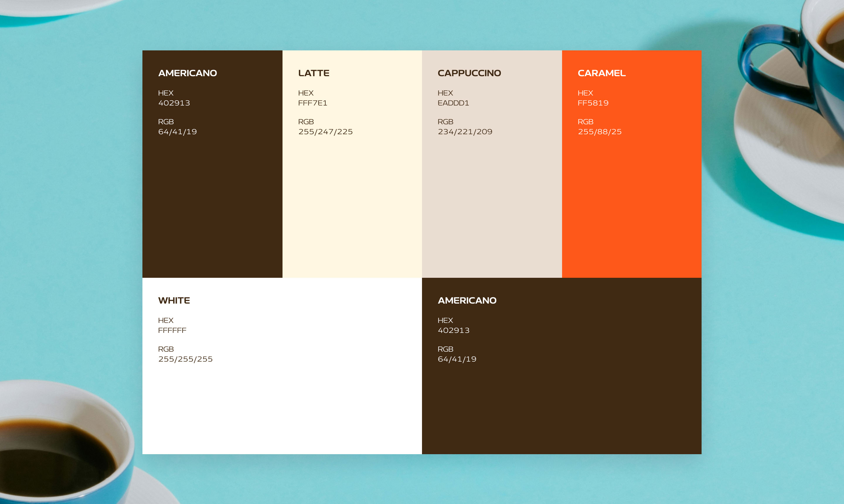Click hex value FF5819
The image size is (844, 504).
[x=593, y=103]
